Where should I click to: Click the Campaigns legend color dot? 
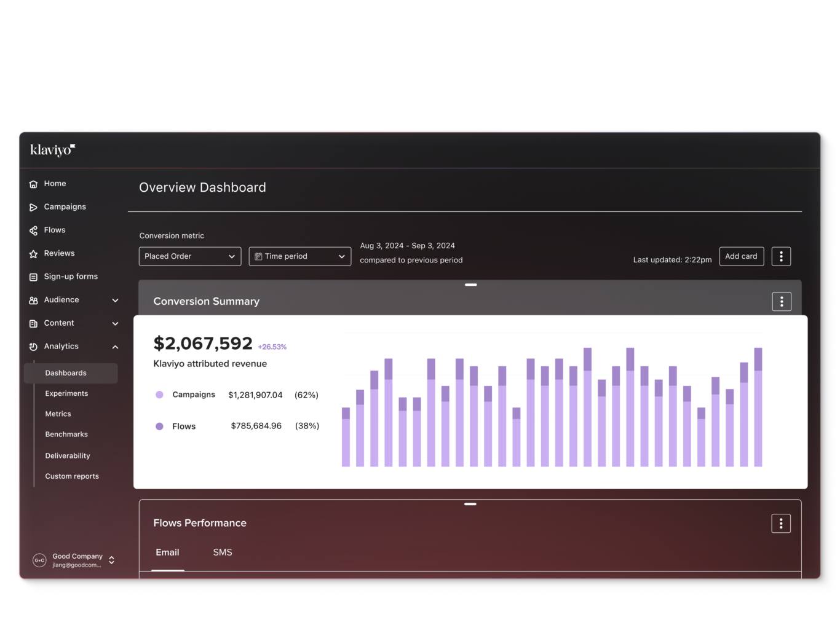[159, 395]
